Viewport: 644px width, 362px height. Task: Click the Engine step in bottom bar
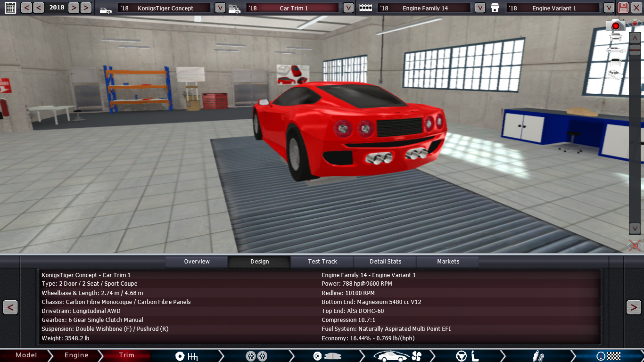tap(76, 355)
